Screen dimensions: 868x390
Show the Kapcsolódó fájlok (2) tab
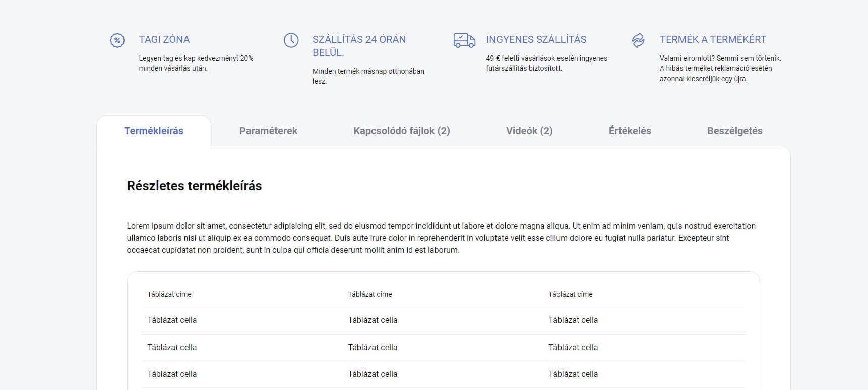(401, 131)
